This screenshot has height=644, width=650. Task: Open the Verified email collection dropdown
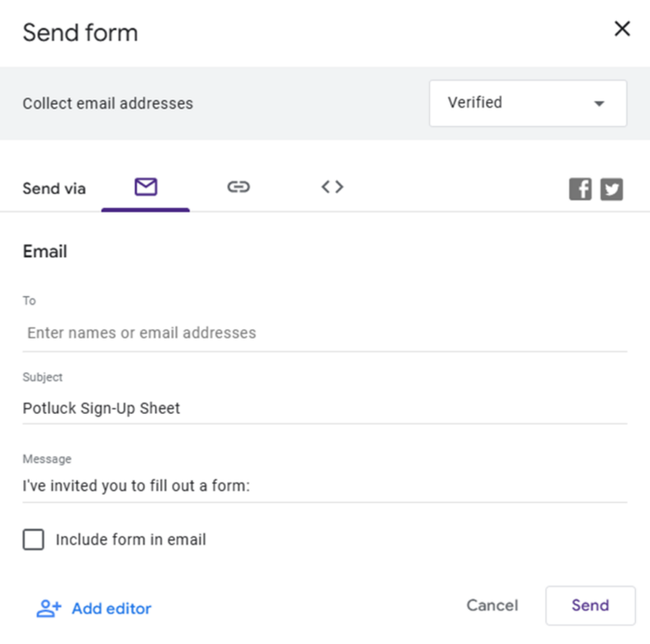point(526,103)
